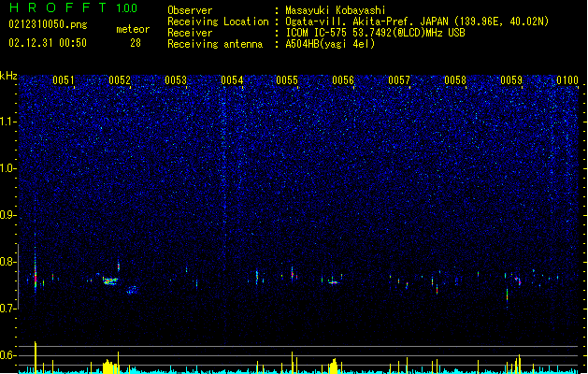Click the 0.8 kHz axis label
Screen dimensions: 588x374
click(8, 262)
